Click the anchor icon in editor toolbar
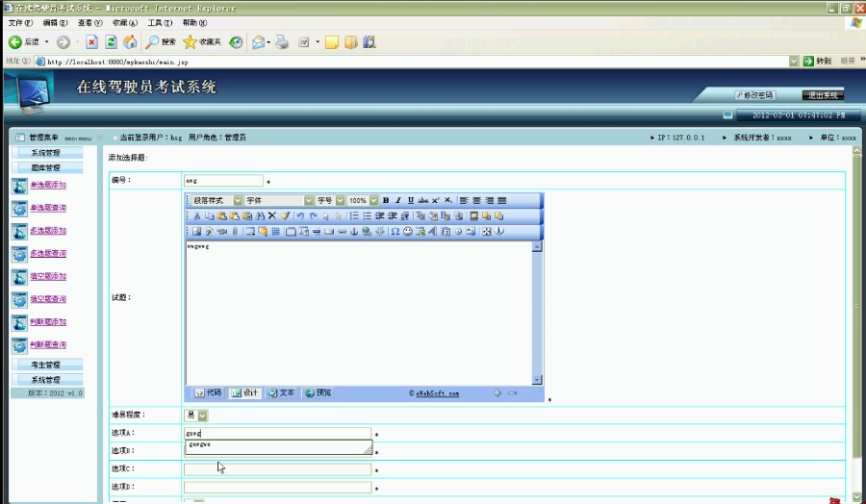This screenshot has height=504, width=866. point(354,232)
